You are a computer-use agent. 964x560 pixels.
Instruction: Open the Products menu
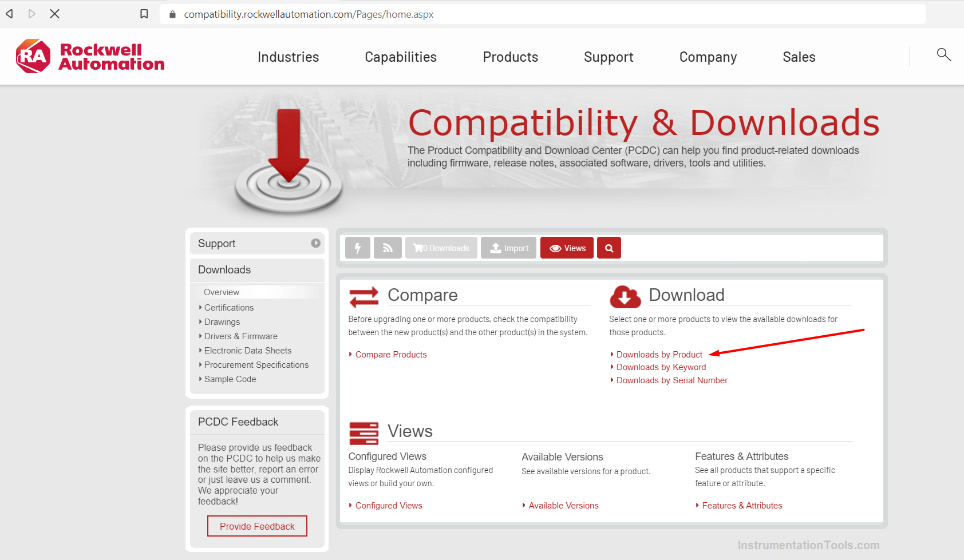coord(511,57)
